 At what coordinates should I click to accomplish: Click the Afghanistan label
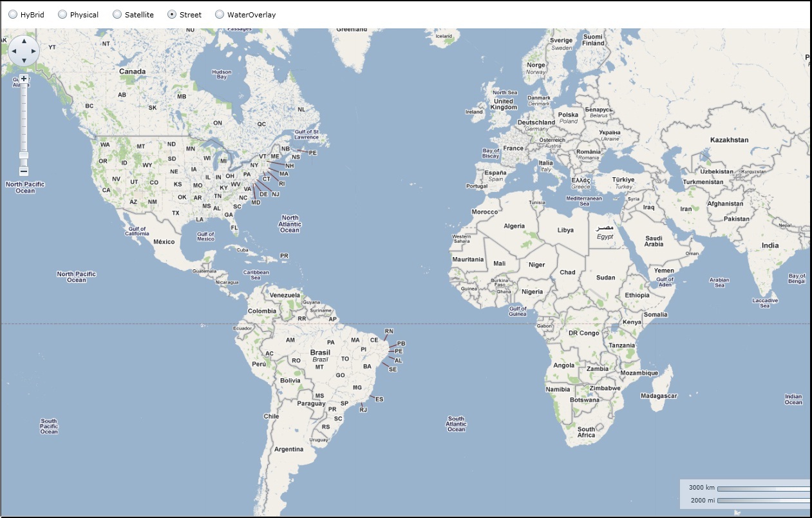point(724,204)
